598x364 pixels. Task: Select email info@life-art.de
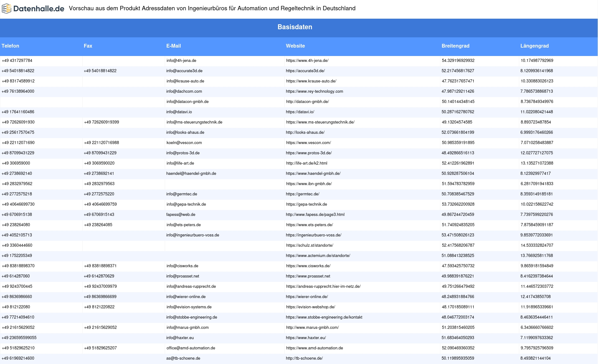(180, 163)
